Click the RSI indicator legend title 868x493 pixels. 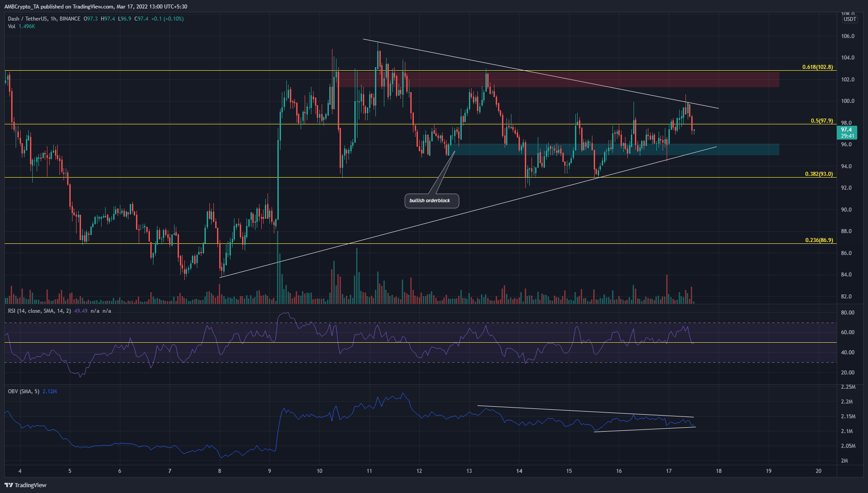[x=39, y=311]
